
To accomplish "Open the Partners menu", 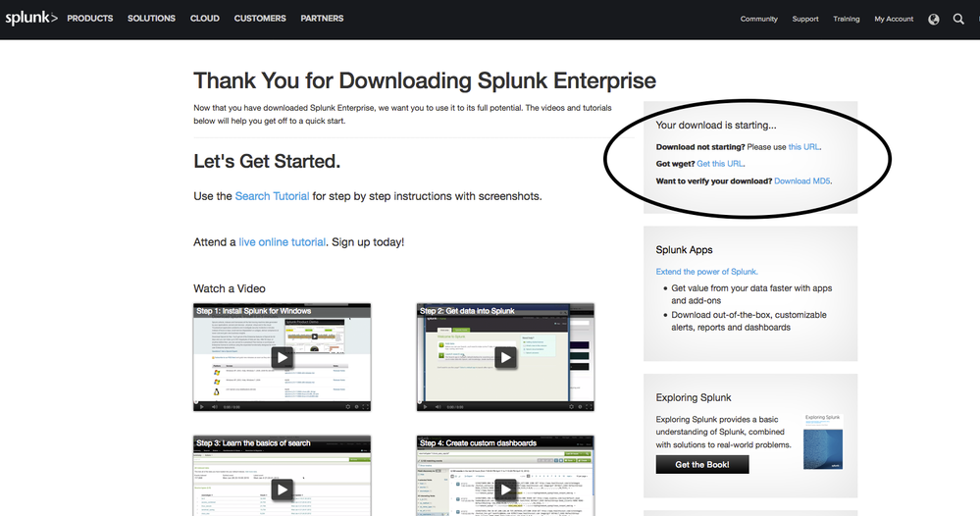I will tap(322, 19).
